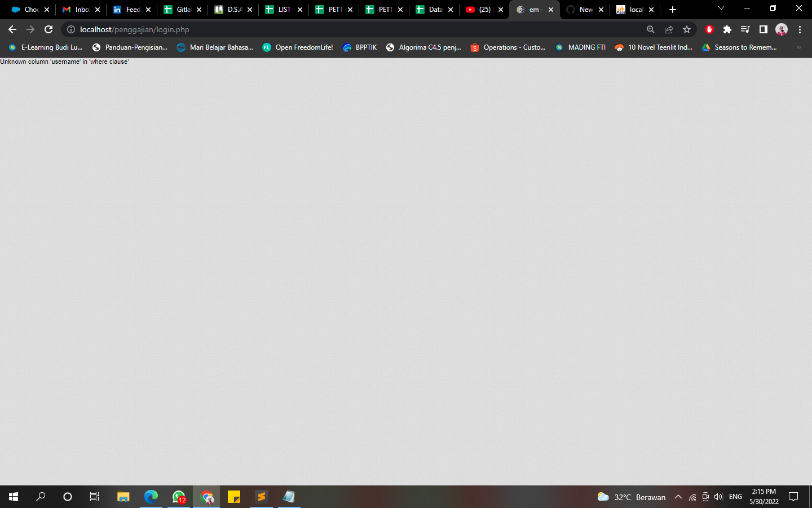Open a new tab with the plus button

point(673,10)
